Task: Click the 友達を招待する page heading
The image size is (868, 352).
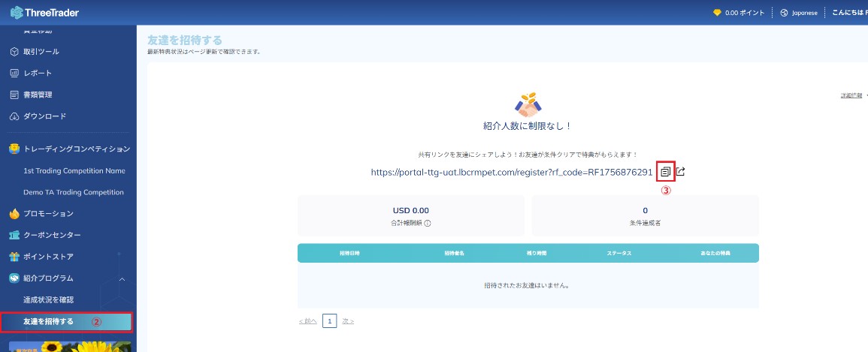Action: (185, 41)
